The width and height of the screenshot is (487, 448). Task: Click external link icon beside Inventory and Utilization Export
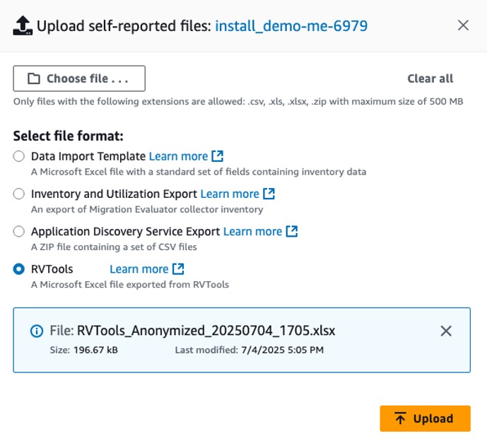tap(269, 194)
